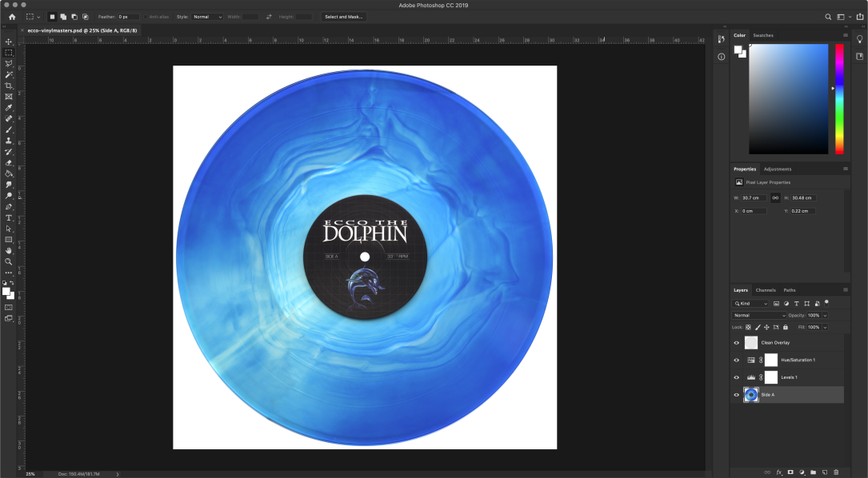
Task: Click the Feather input field
Action: tap(128, 16)
